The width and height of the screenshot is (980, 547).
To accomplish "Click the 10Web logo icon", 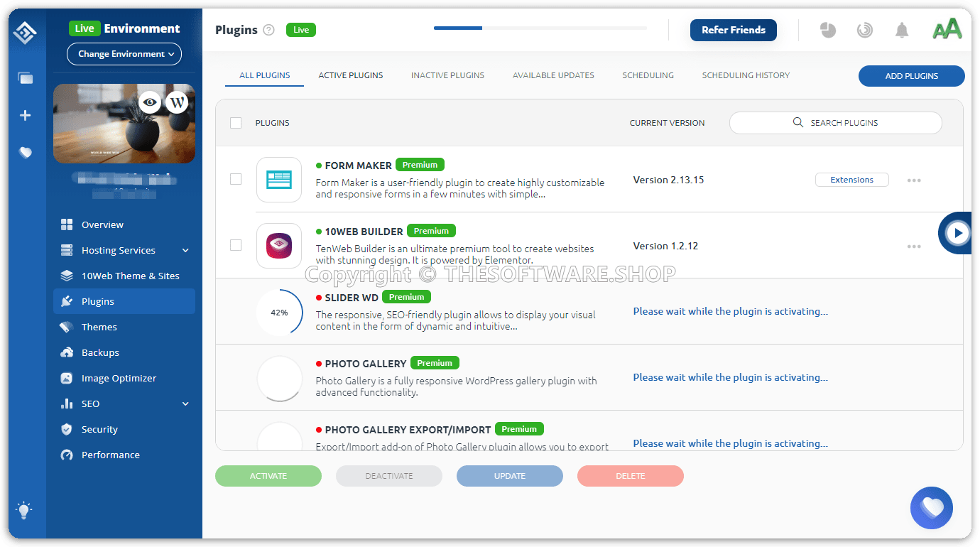I will click(25, 33).
